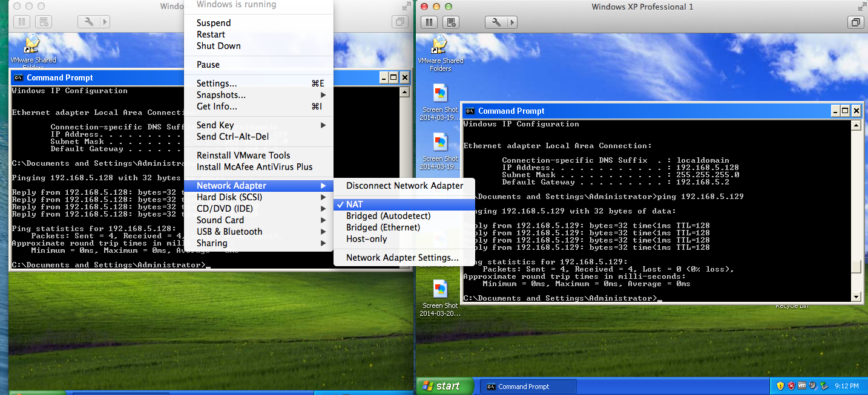Click the volume speaker tray icon
The image size is (868, 395).
[813, 385]
